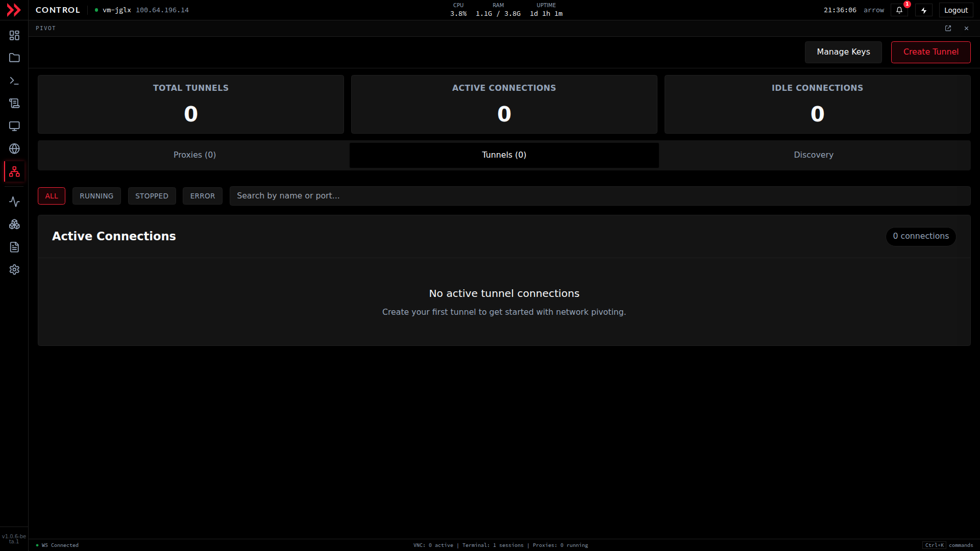The height and width of the screenshot is (551, 980).
Task: Click the Manage Keys button
Action: click(843, 52)
